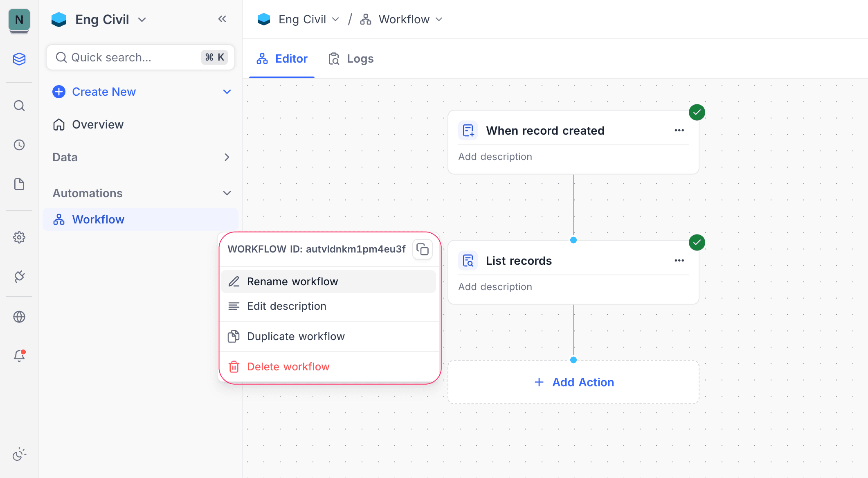The height and width of the screenshot is (478, 868).
Task: Select Delete workflow in red
Action: (x=288, y=366)
